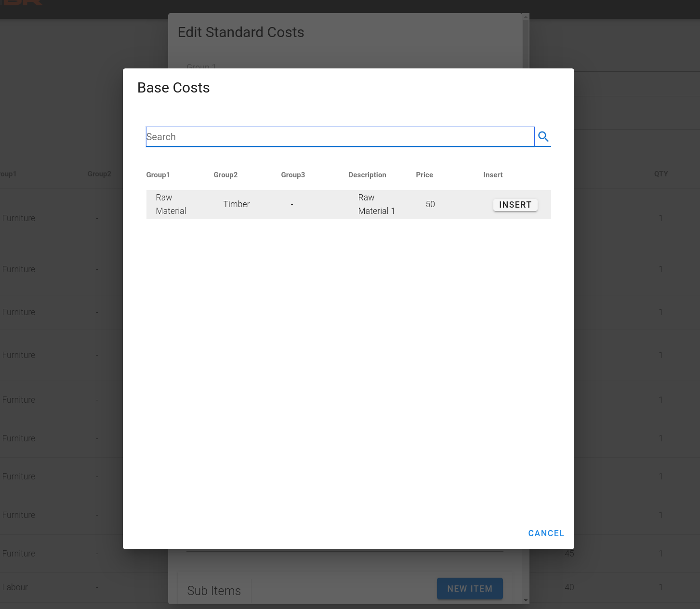Click Group3 column header in Base Costs table
This screenshot has height=609, width=700.
click(x=293, y=175)
